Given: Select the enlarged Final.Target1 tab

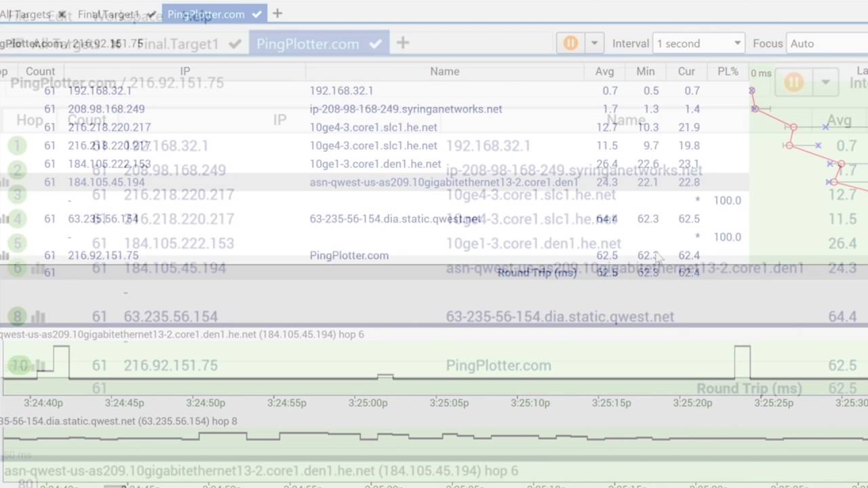Looking at the screenshot, I should (x=178, y=44).
